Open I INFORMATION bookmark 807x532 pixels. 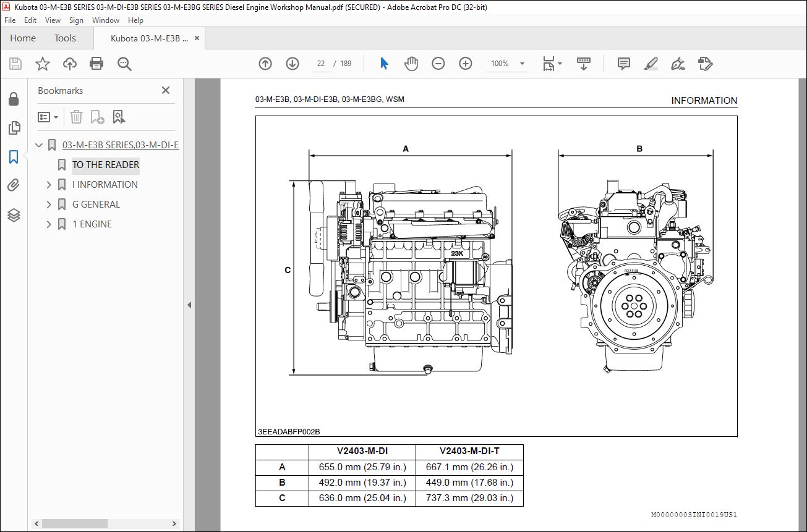(x=105, y=185)
